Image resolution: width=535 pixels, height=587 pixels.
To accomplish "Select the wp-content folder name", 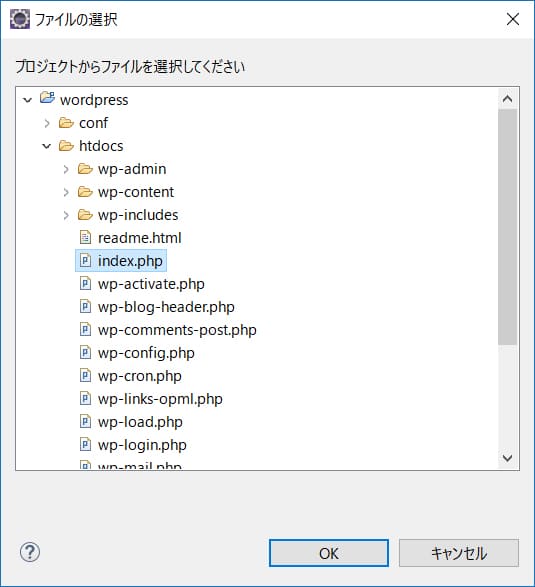I will click(x=136, y=192).
